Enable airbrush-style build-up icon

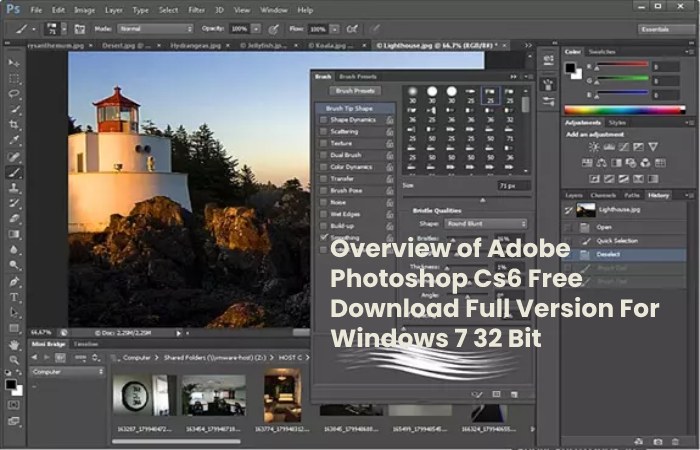(x=352, y=29)
